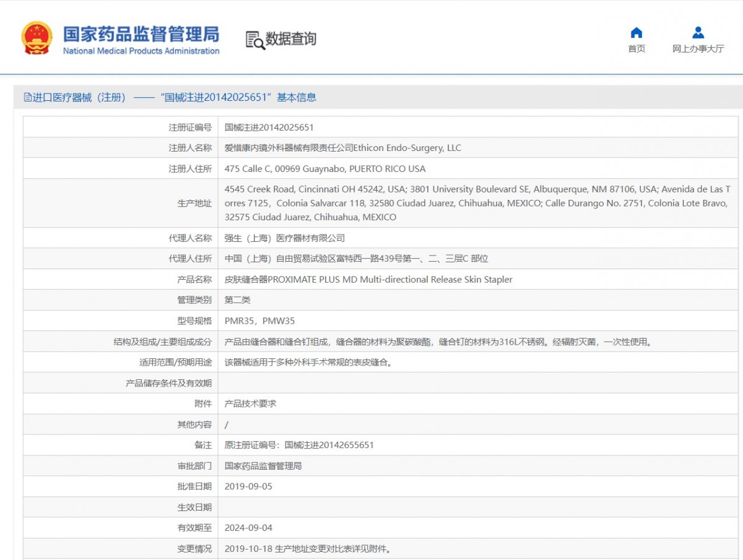Click the small document icon before 进口医疗器械
Image resolution: width=743 pixels, height=560 pixels.
click(27, 97)
